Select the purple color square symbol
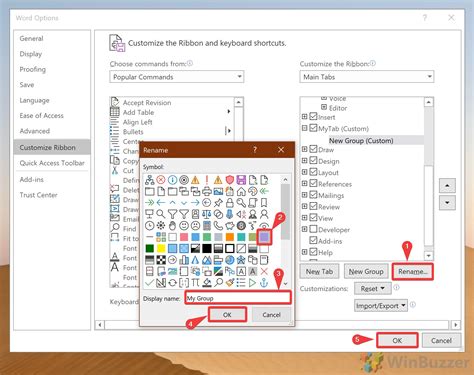Viewport: 474px width, 375px height. [x=264, y=237]
